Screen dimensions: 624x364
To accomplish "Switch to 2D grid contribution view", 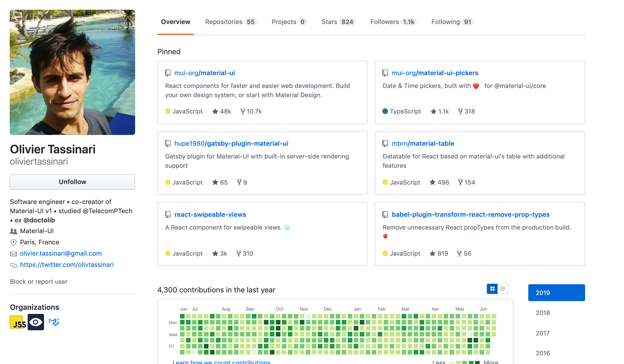I will [492, 289].
